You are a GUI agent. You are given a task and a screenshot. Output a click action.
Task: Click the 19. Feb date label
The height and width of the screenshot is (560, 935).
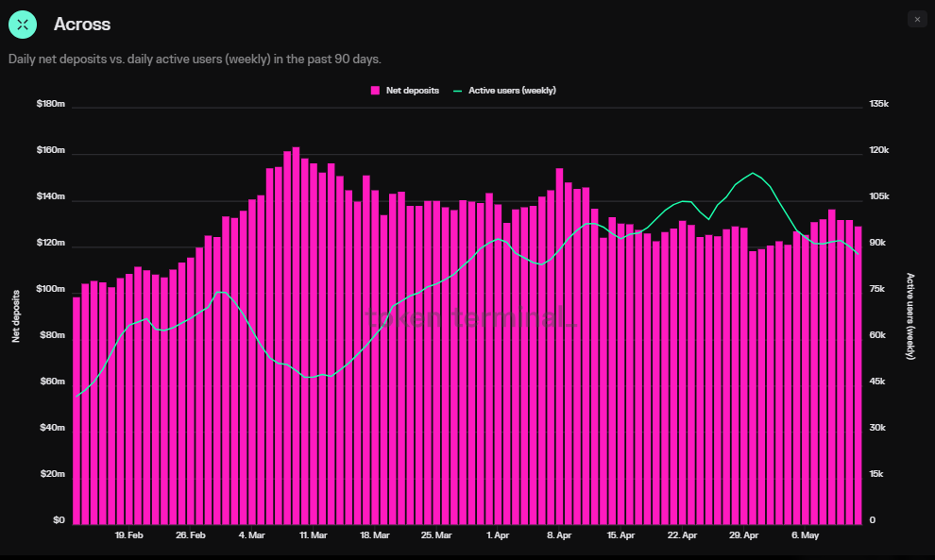click(128, 535)
